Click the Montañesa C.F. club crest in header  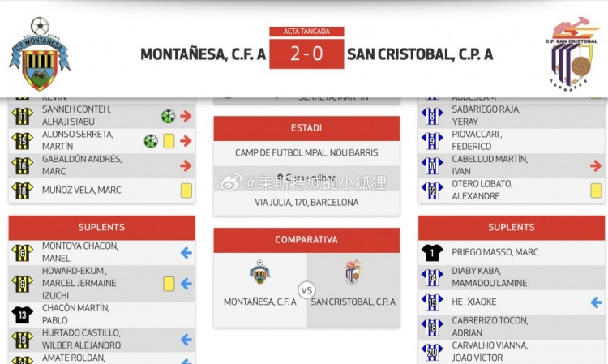coord(40,54)
